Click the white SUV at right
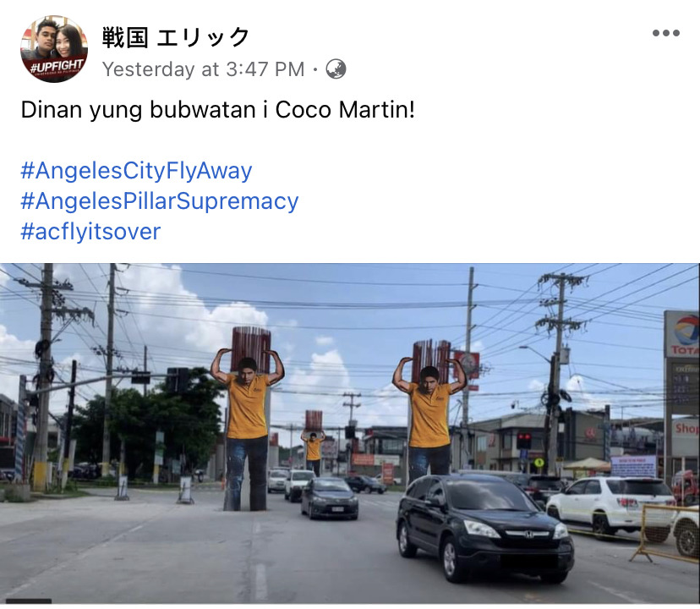The width and height of the screenshot is (700, 609). 611,505
